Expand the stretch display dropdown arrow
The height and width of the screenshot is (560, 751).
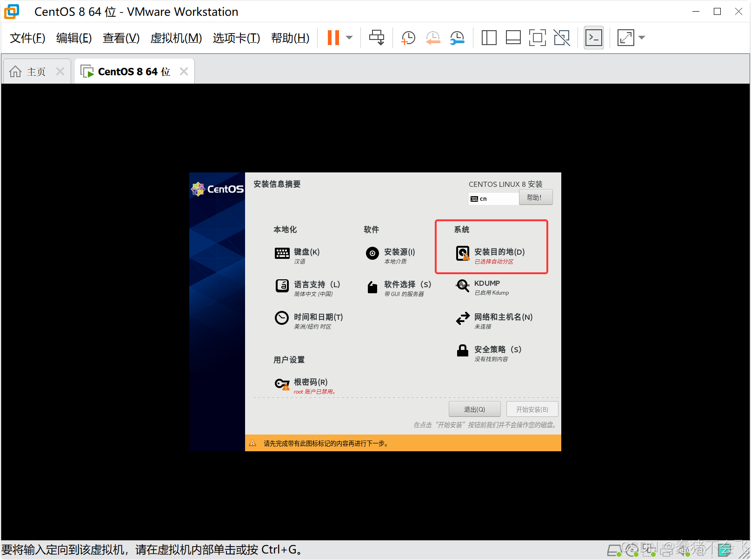[642, 38]
